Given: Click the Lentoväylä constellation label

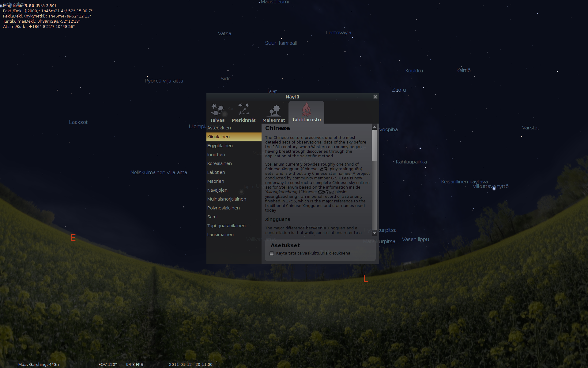Looking at the screenshot, I should coord(338,33).
